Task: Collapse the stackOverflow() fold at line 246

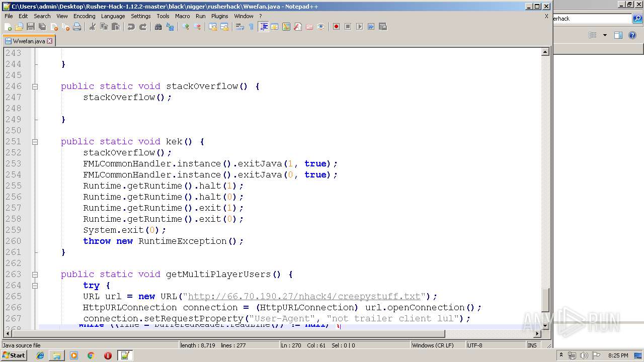Action: tap(35, 86)
